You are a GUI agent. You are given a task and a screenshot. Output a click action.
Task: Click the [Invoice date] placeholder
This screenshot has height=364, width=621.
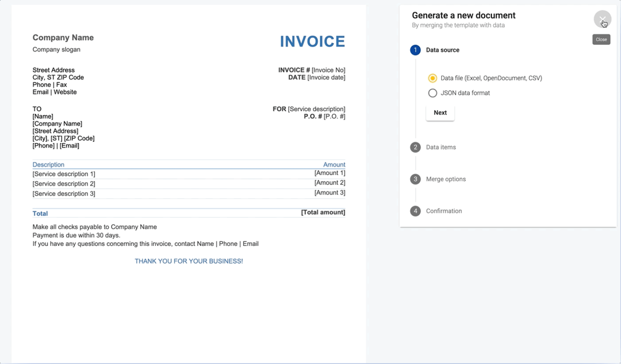coord(326,78)
